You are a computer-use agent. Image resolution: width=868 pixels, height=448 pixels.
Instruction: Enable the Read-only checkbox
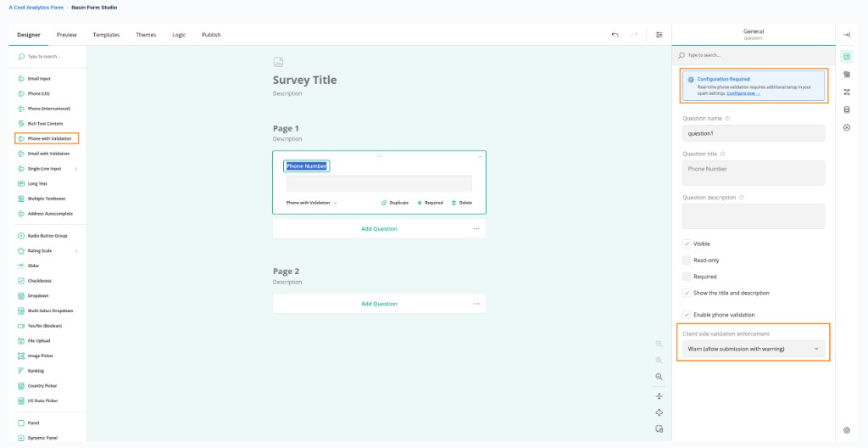(687, 260)
